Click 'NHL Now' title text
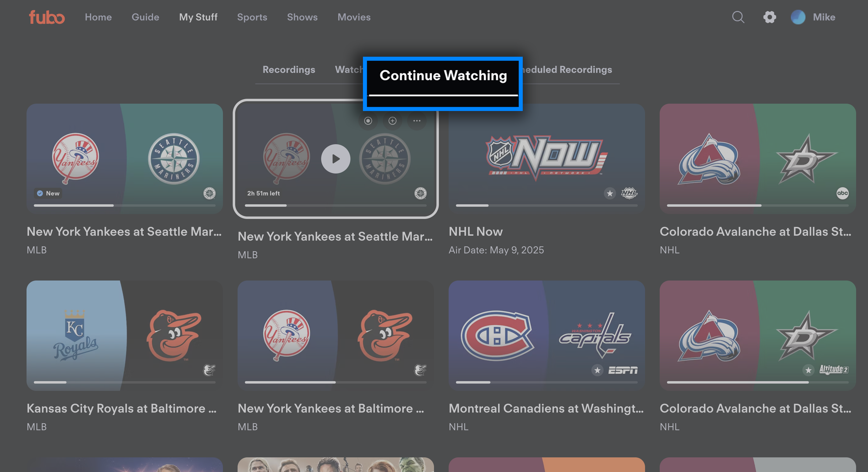The height and width of the screenshot is (472, 868). click(x=475, y=231)
